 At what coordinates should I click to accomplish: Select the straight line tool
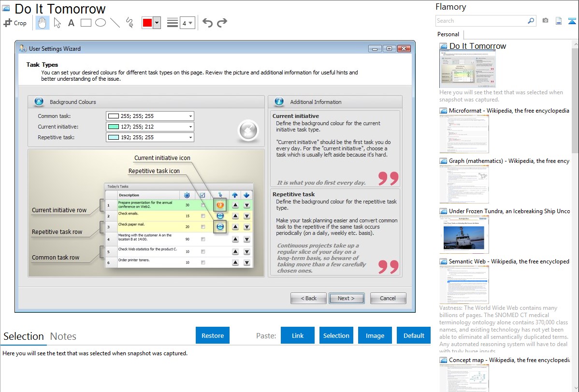tap(115, 23)
